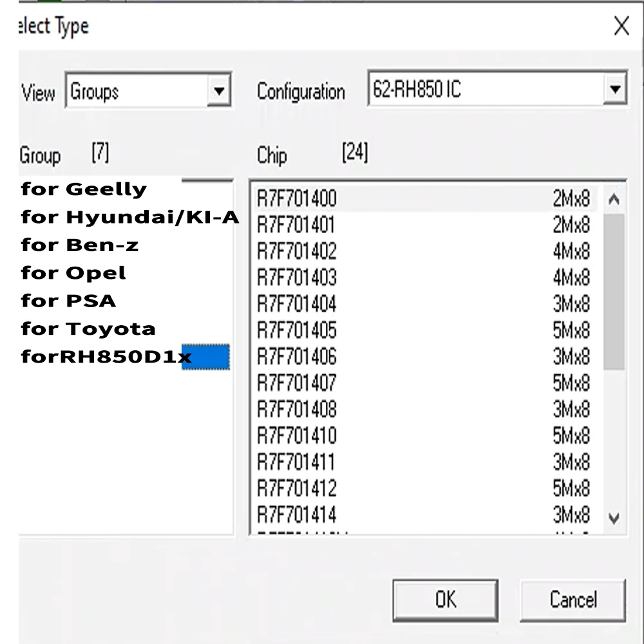
Task: Select the "for Toyota" group
Action: pos(88,328)
